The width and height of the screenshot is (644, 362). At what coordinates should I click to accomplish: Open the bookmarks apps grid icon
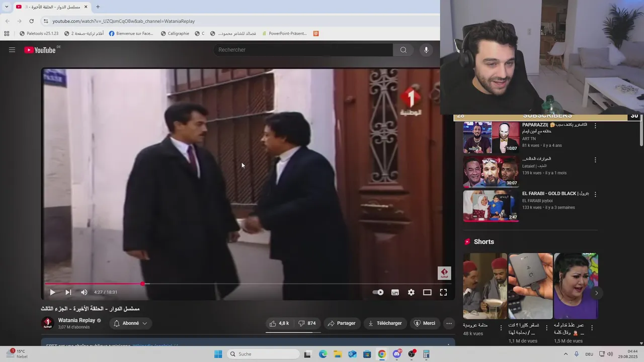pos(7,34)
